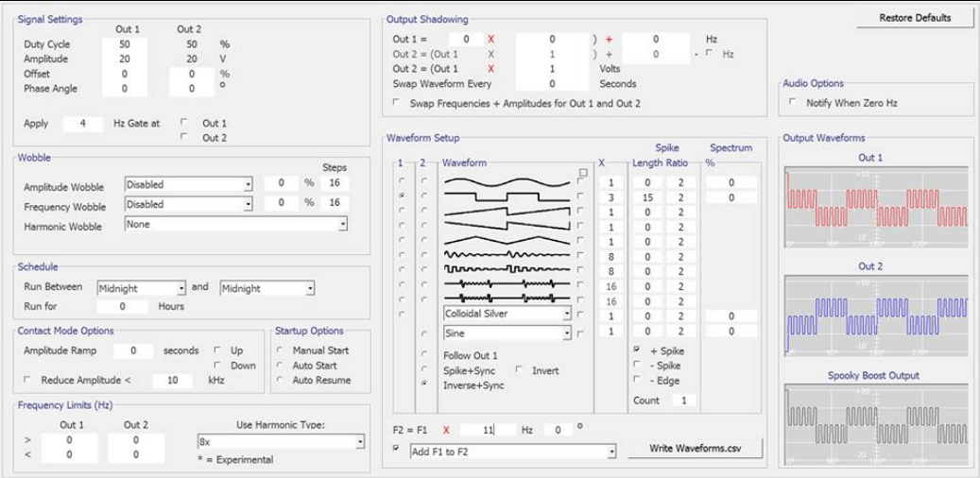Check Amplitude Ramp Up option
This screenshot has height=478, width=980.
pos(216,350)
